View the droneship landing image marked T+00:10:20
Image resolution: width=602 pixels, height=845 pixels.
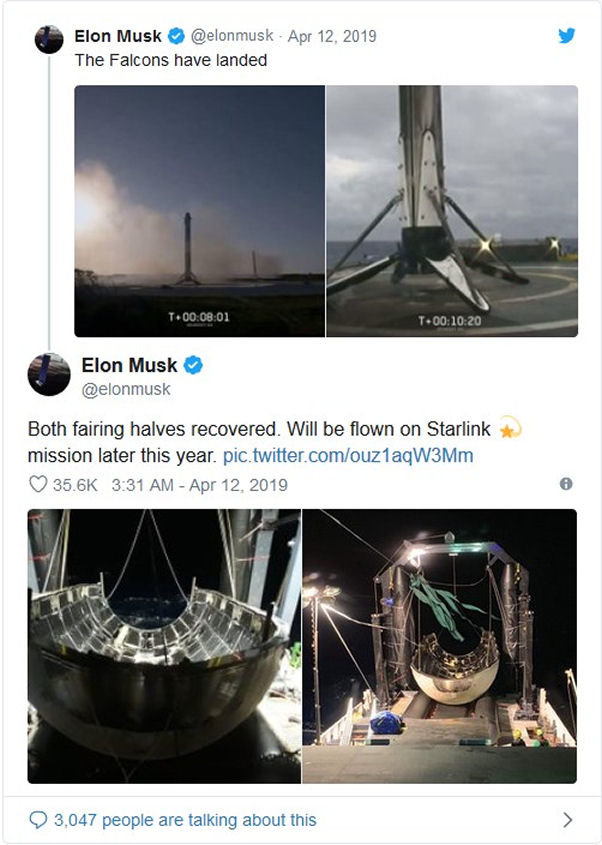(x=452, y=211)
